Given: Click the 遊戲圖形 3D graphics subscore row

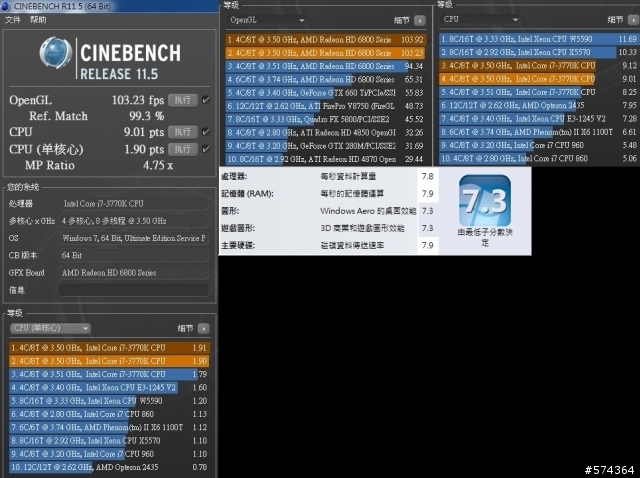Looking at the screenshot, I should [x=329, y=228].
